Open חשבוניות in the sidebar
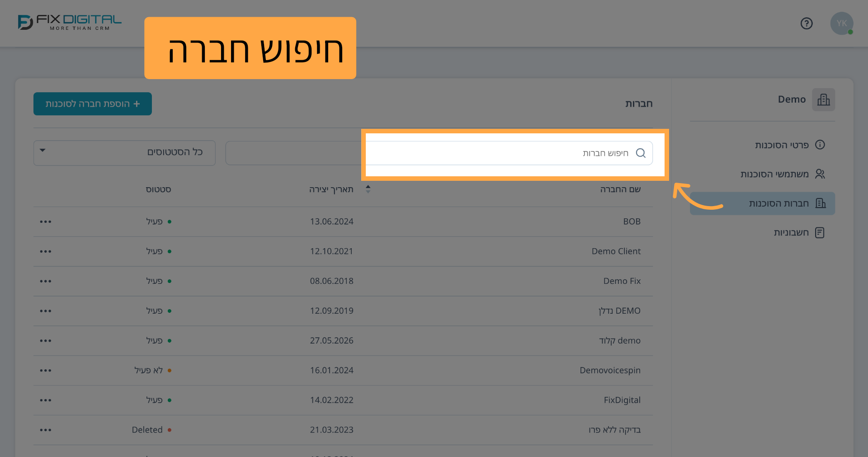 pyautogui.click(x=762, y=233)
